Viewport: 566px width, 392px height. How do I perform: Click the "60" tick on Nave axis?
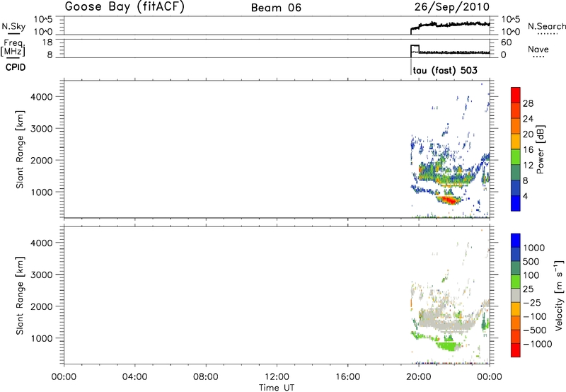pos(506,42)
